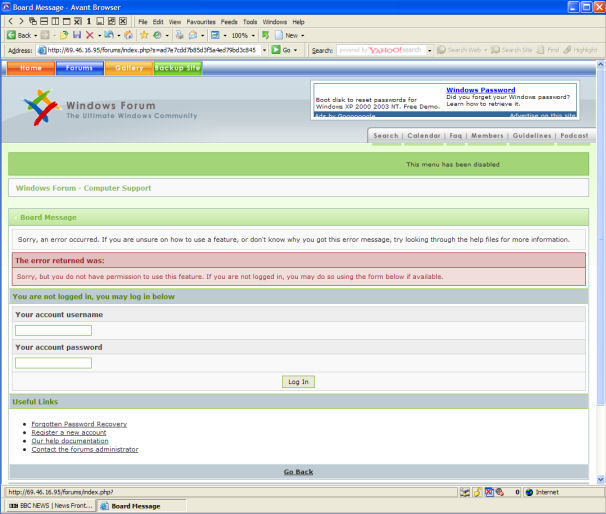Click Register a new account link
The height and width of the screenshot is (514, 606).
69,432
